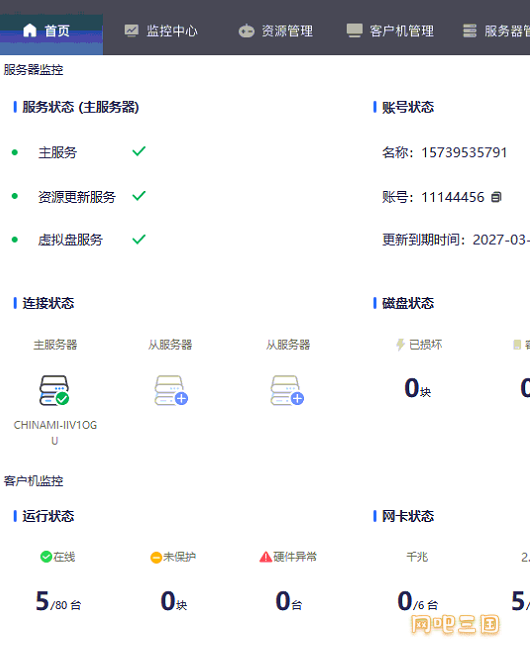This screenshot has width=530, height=649.
Task: Click the server stack icon in the top bar
Action: (470, 31)
